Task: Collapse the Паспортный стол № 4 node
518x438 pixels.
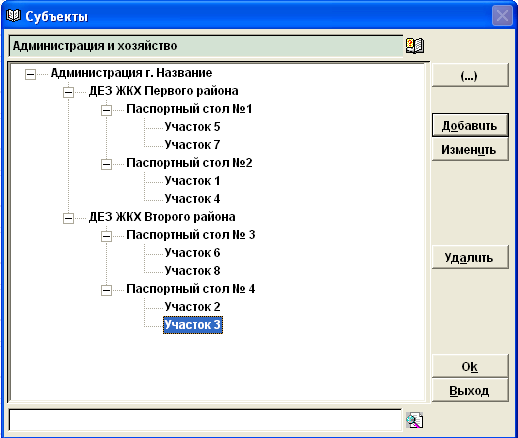Action: pos(106,290)
